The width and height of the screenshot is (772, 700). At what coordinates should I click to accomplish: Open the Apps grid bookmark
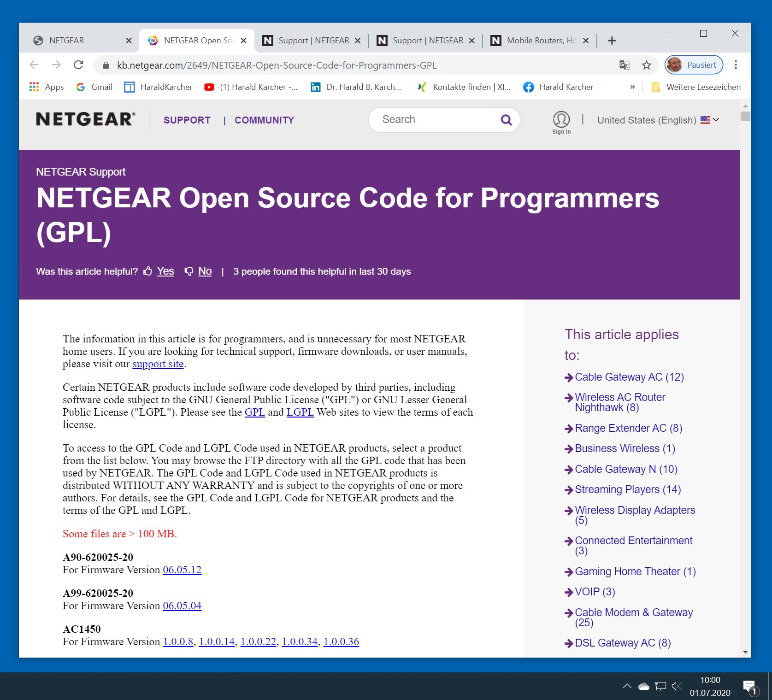tap(47, 87)
